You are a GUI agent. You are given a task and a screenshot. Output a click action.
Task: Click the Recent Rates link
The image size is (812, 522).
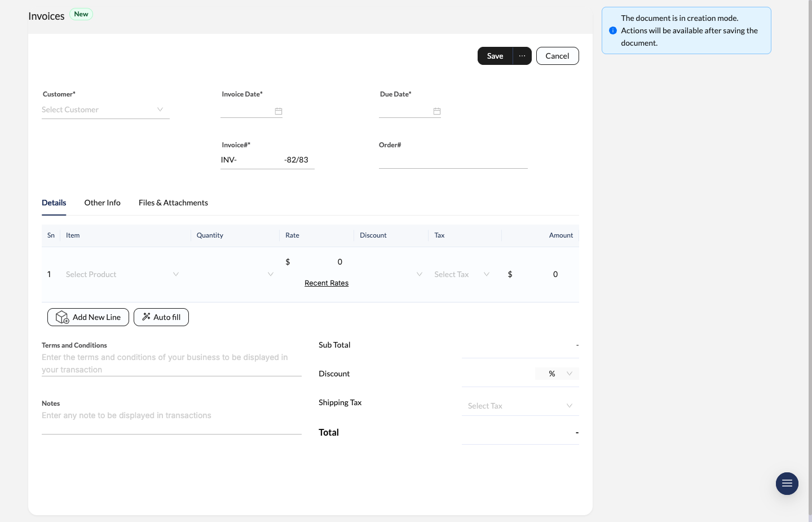click(x=326, y=283)
